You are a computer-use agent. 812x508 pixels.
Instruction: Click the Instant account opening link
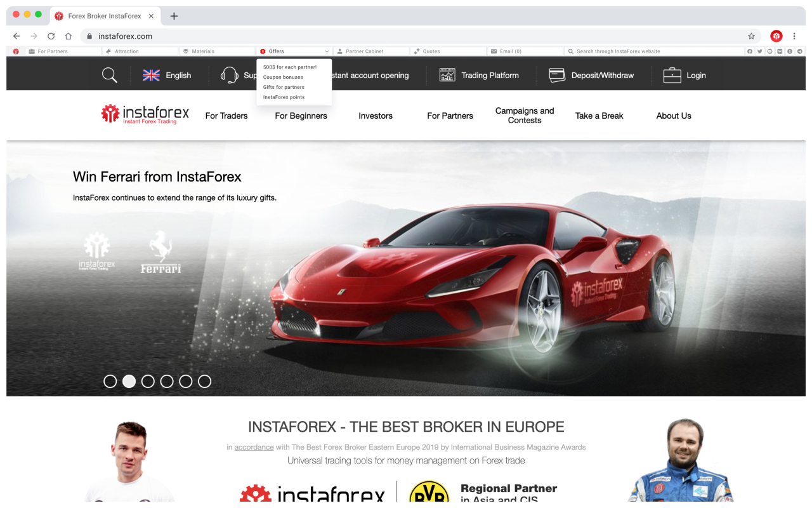point(370,75)
